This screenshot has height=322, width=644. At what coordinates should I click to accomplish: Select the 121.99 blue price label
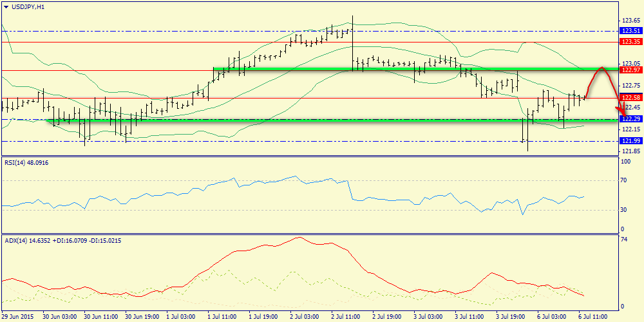[x=630, y=141]
